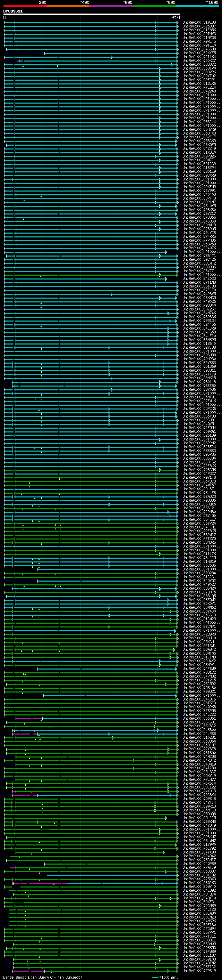Open hit UniRef100_Q93134
This screenshot has height=980, width=222.
coord(199,321)
